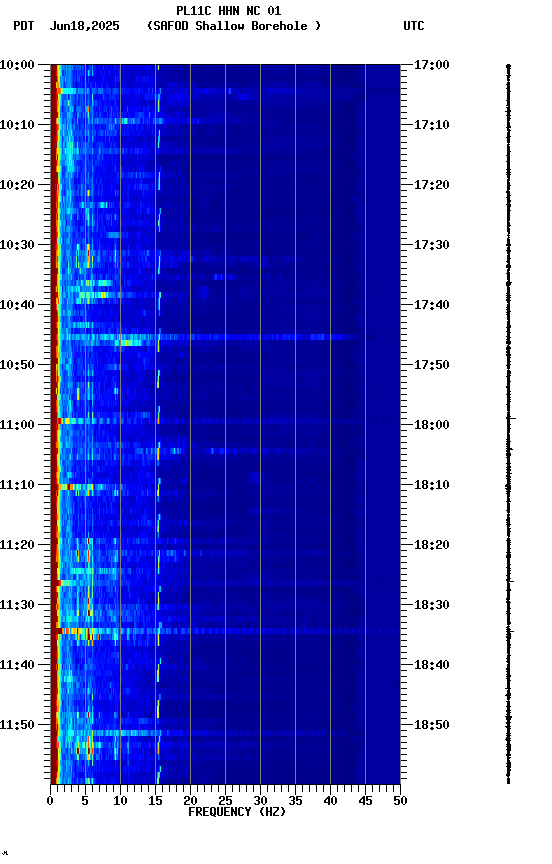This screenshot has width=552, height=864.
Task: Click the 18:30 UTC time label
Action: [432, 605]
